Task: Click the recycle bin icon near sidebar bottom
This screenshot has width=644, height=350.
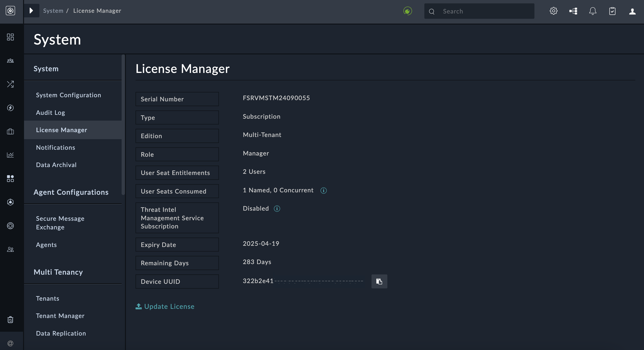Action: tap(10, 319)
